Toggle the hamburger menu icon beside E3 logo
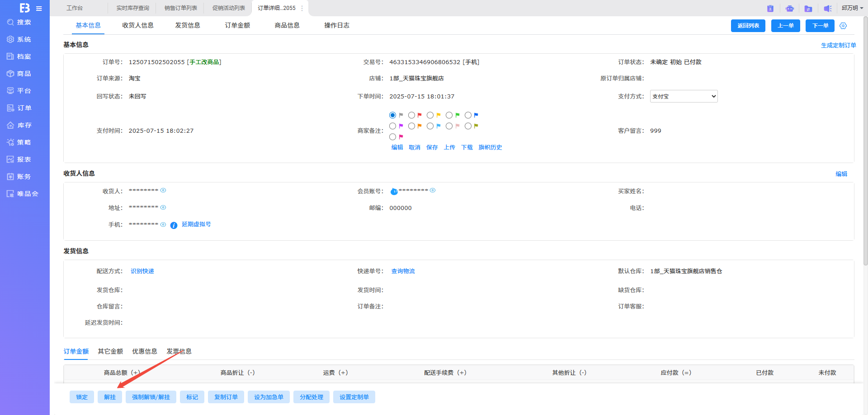Image resolution: width=868 pixels, height=415 pixels. coord(39,9)
